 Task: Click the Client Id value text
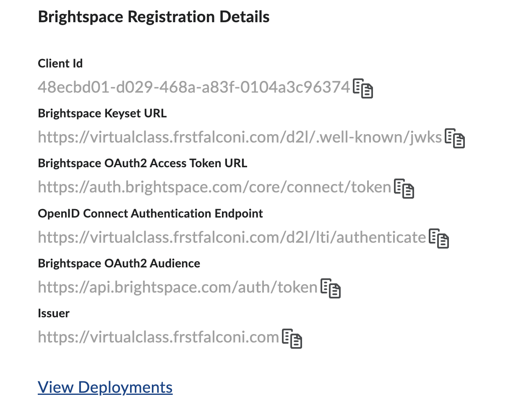click(194, 87)
